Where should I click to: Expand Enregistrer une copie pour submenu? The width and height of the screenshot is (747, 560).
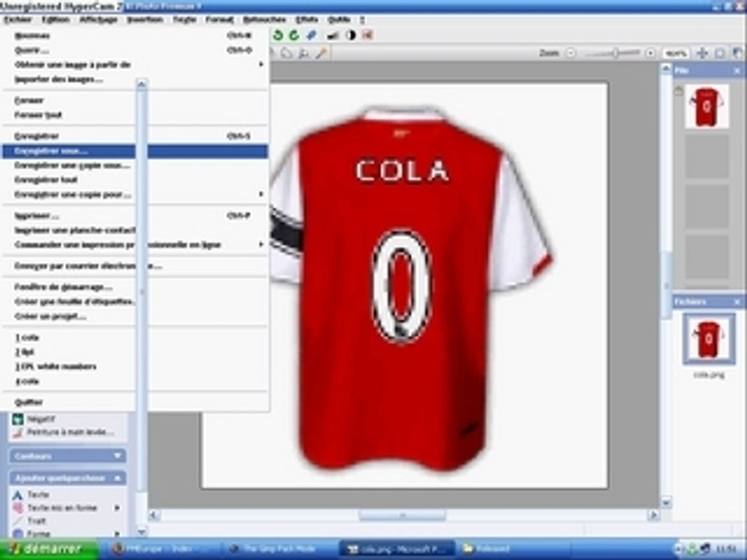[x=261, y=194]
